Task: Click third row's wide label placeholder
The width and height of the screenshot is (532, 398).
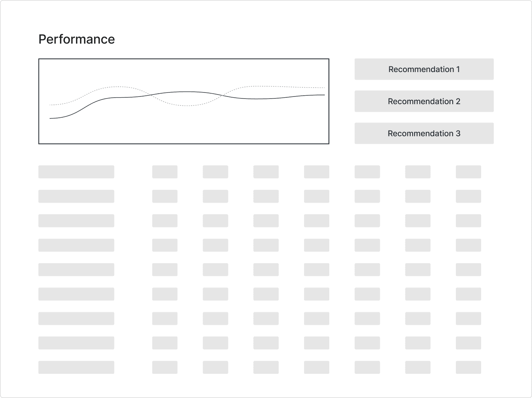Action: [76, 221]
